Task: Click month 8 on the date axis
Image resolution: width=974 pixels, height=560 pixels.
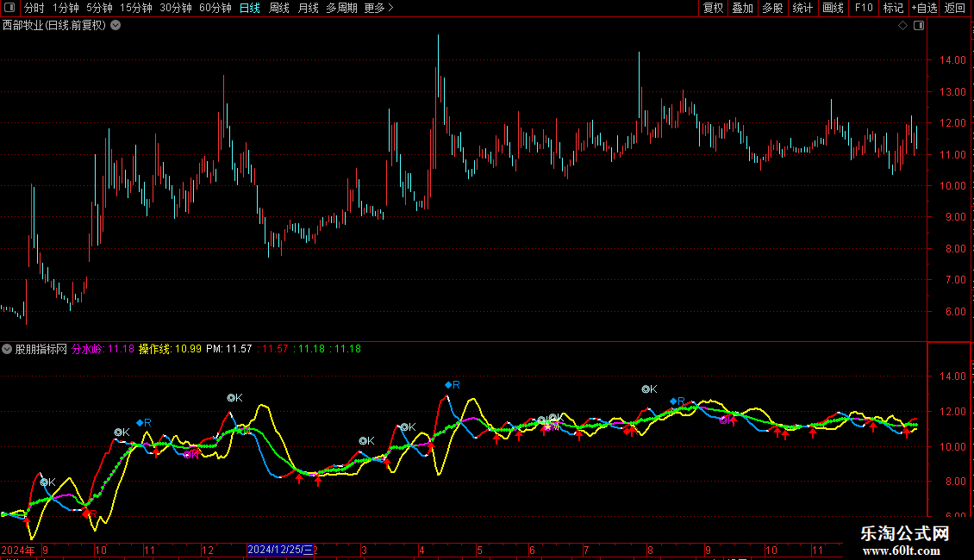Action: coord(651,550)
